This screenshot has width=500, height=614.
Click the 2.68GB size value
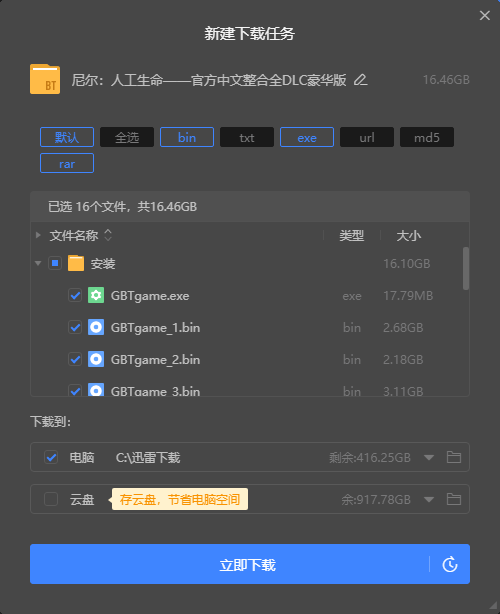coord(403,328)
